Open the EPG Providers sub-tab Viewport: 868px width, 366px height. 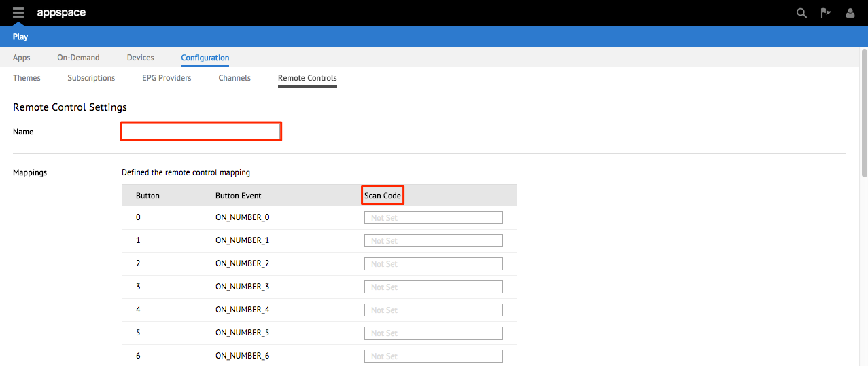[167, 78]
